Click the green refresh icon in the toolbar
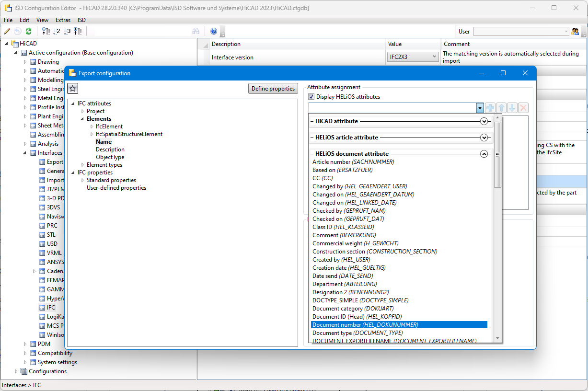This screenshot has height=391, width=588. (28, 31)
